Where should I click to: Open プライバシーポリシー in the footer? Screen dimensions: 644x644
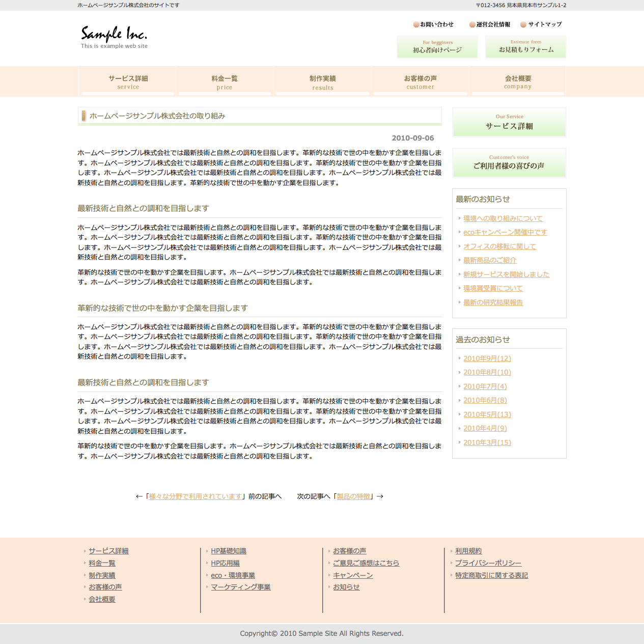coord(488,563)
